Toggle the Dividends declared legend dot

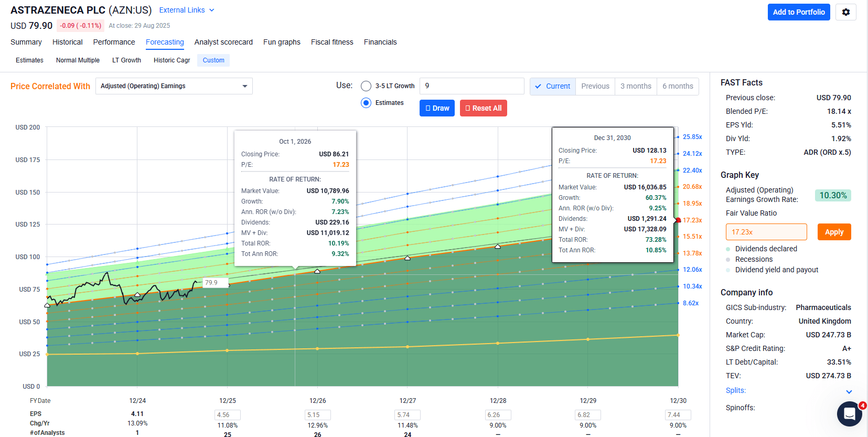click(728, 249)
